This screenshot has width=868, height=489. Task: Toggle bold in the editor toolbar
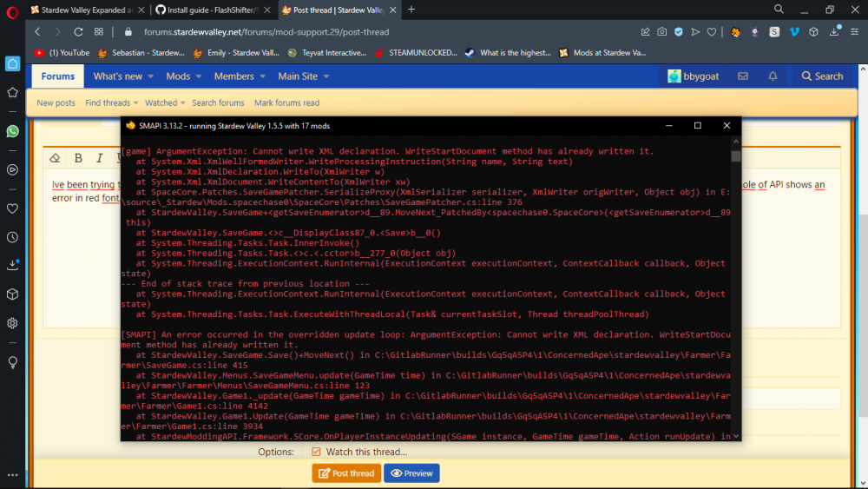click(x=78, y=158)
